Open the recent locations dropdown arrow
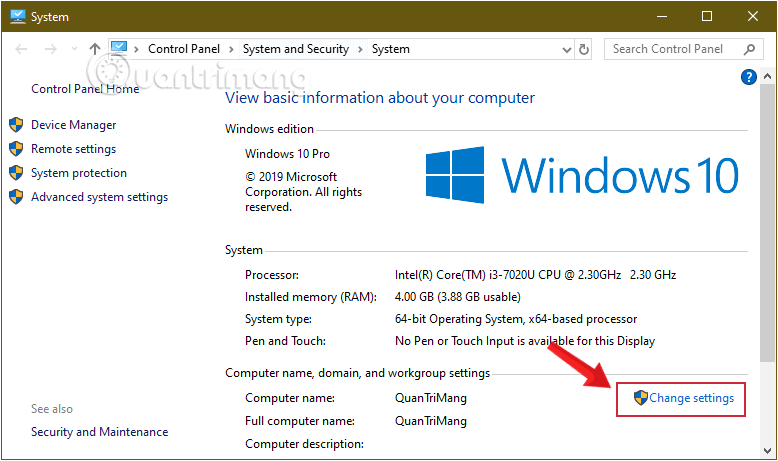The image size is (778, 461). (74, 49)
